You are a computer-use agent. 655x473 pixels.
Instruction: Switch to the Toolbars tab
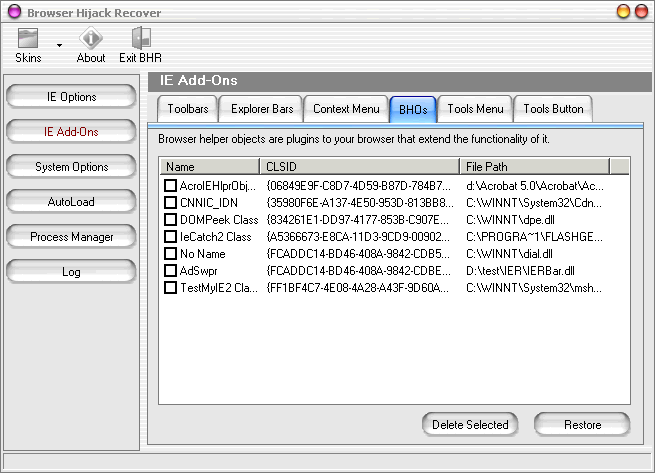coord(188,109)
